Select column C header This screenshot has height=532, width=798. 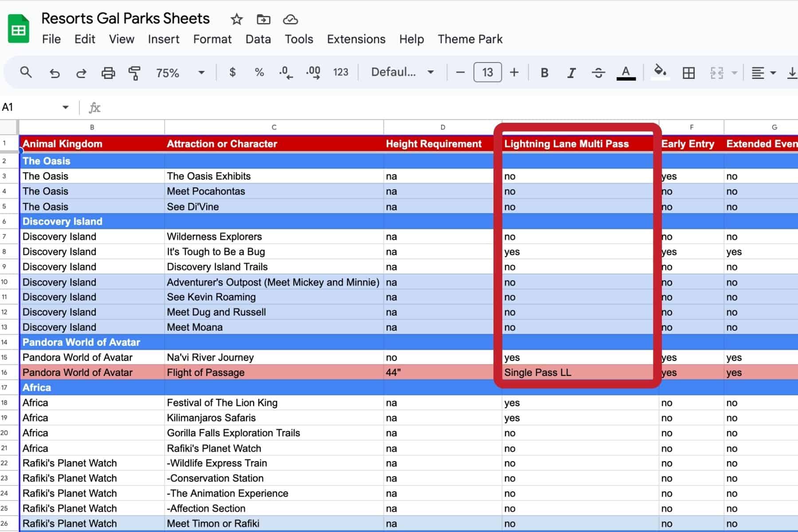274,127
